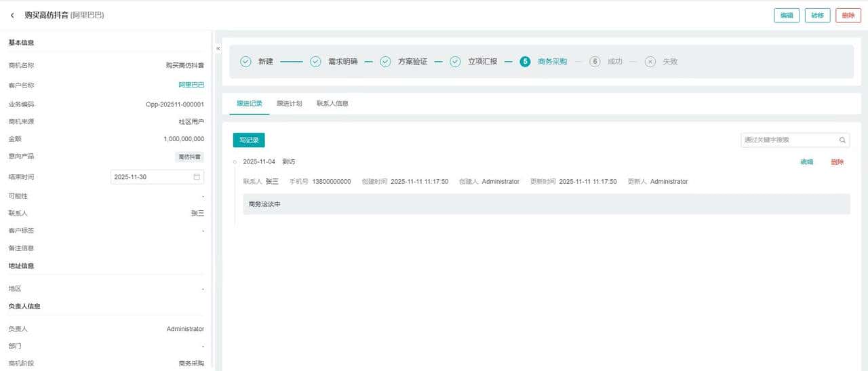Click the 高仿抖音 product tag
Screen dimensions: 868x371
click(190, 157)
